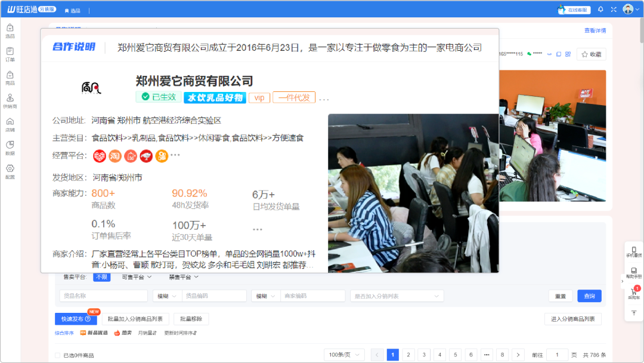Image resolution: width=644 pixels, height=363 pixels.
Task: Click 批量加入分销商品列表
Action: click(135, 319)
